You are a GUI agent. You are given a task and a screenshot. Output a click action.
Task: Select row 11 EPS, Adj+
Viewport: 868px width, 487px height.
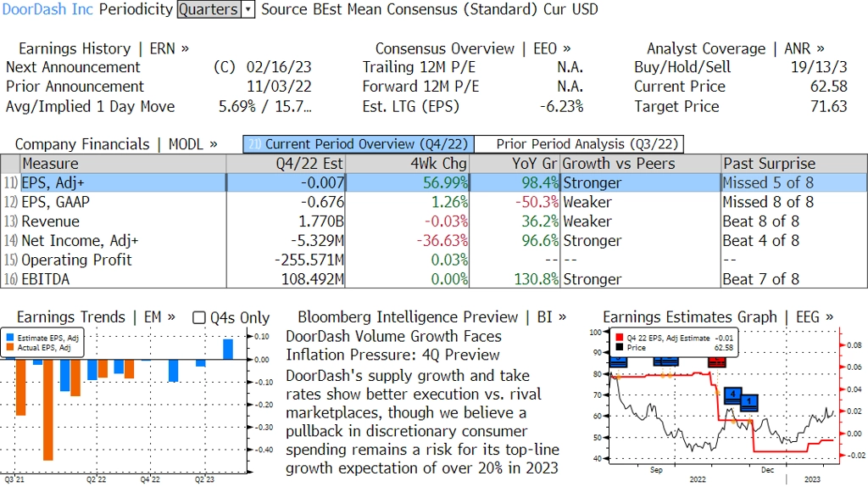(x=434, y=182)
